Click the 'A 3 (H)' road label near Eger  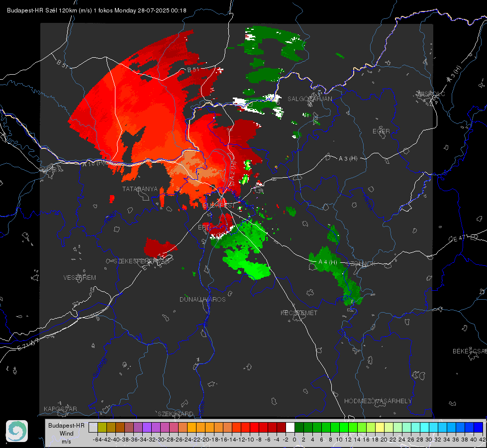click(x=348, y=159)
